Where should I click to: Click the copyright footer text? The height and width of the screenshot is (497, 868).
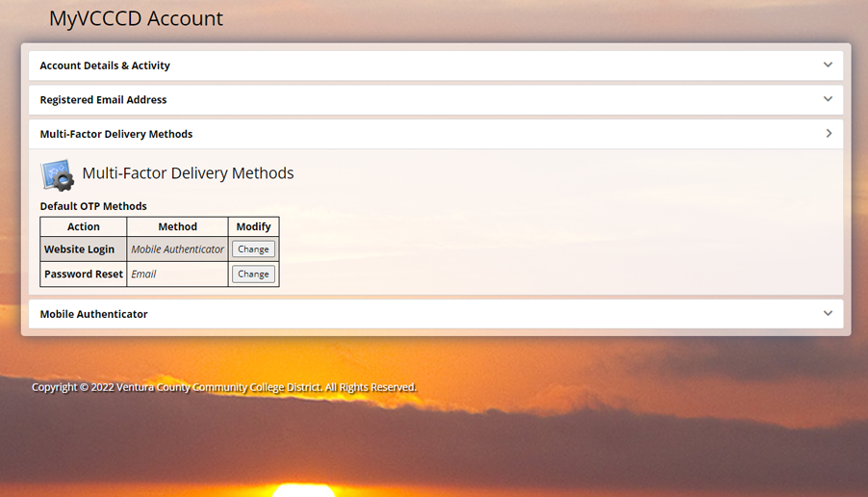(x=223, y=387)
